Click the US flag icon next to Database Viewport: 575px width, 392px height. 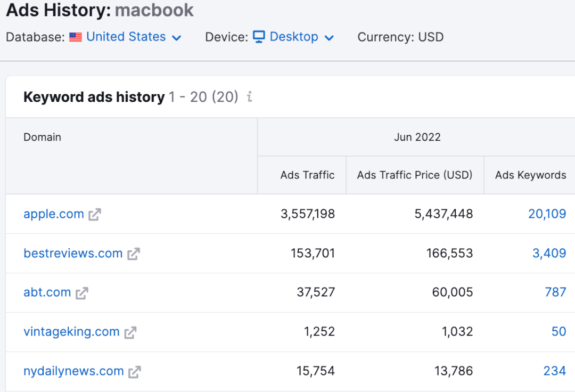pyautogui.click(x=75, y=37)
